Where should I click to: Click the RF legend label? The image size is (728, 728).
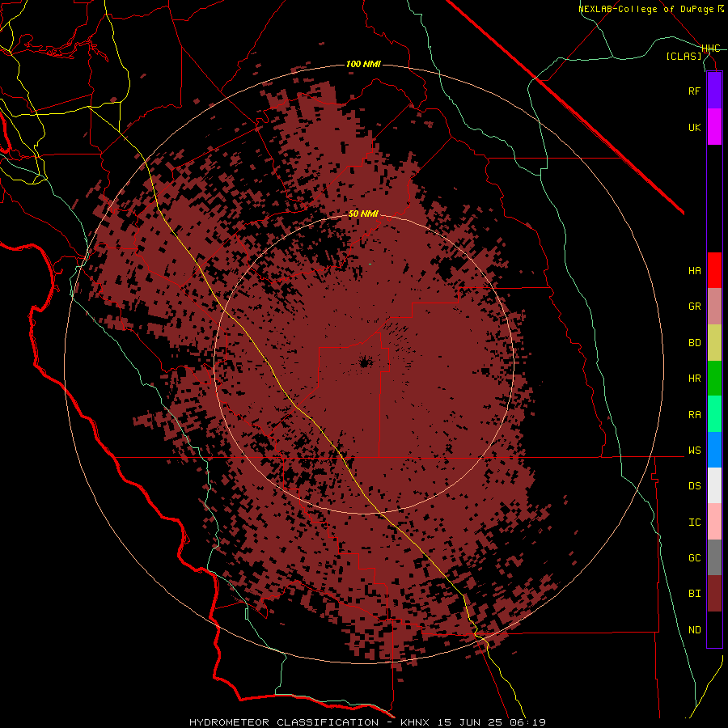(x=694, y=91)
